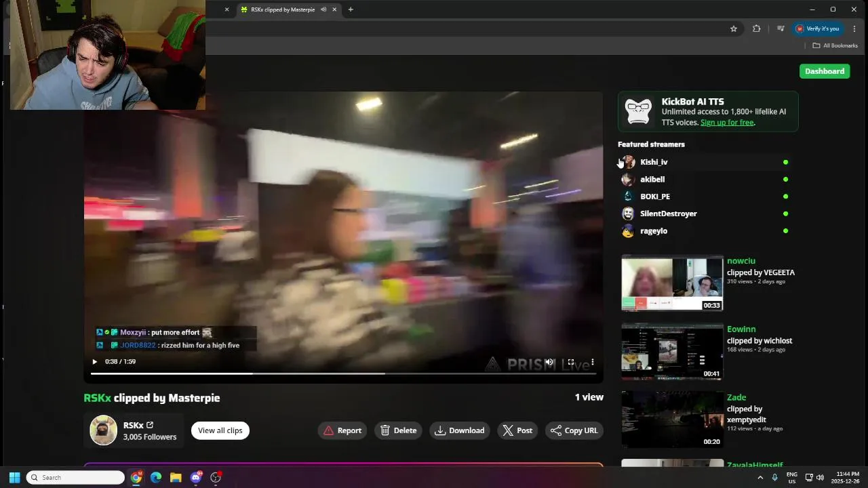Enter fullscreen on the video player
Screen dimensions: 868x488
pos(571,362)
